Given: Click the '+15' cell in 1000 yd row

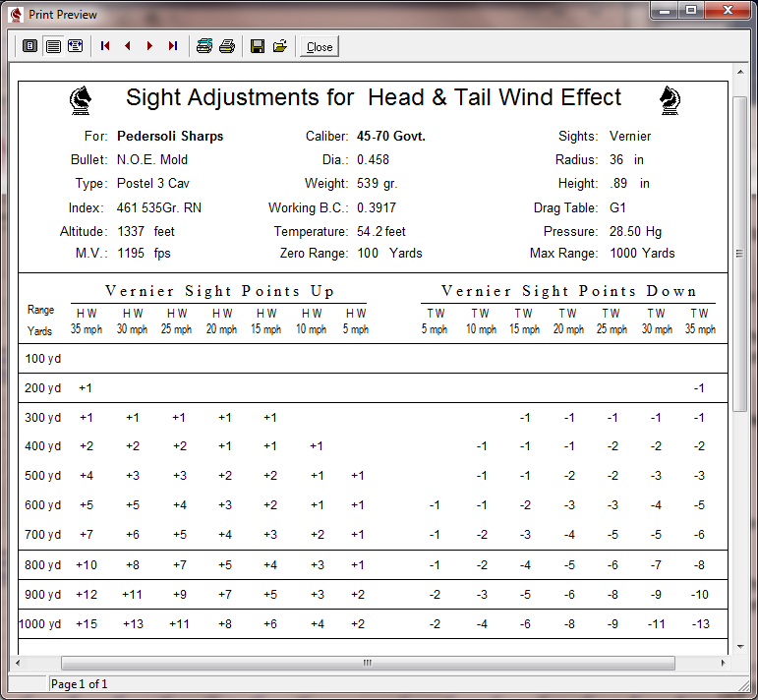Looking at the screenshot, I should (x=87, y=624).
